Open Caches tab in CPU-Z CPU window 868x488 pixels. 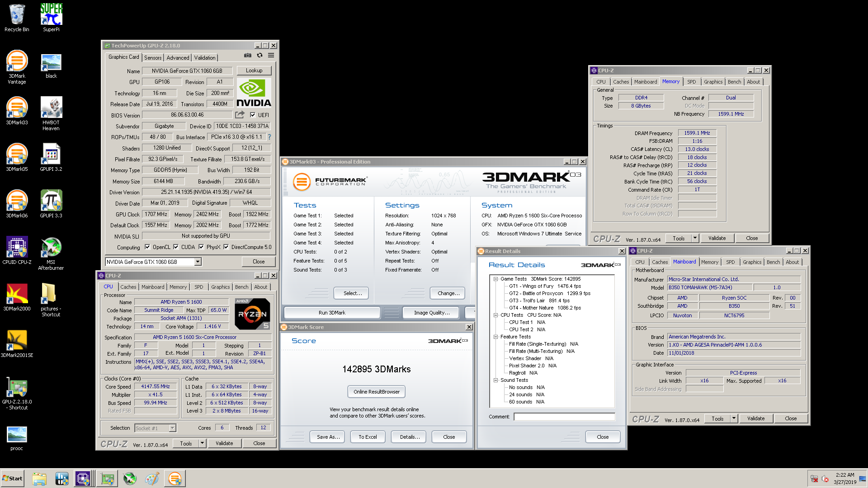click(x=128, y=287)
